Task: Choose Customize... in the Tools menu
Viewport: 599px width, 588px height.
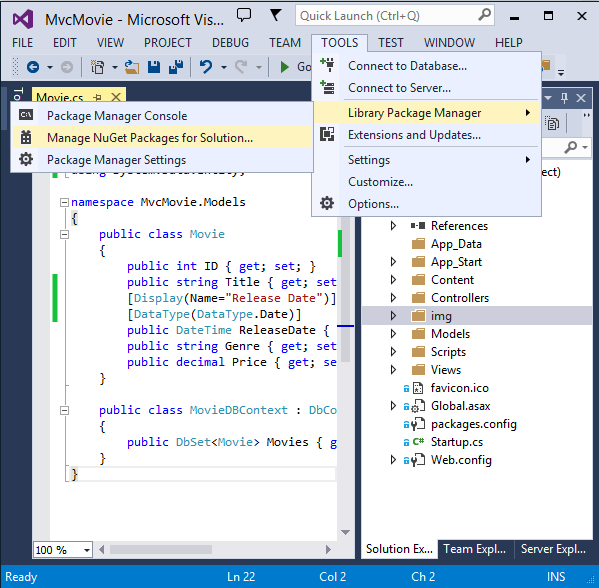Action: (426, 181)
